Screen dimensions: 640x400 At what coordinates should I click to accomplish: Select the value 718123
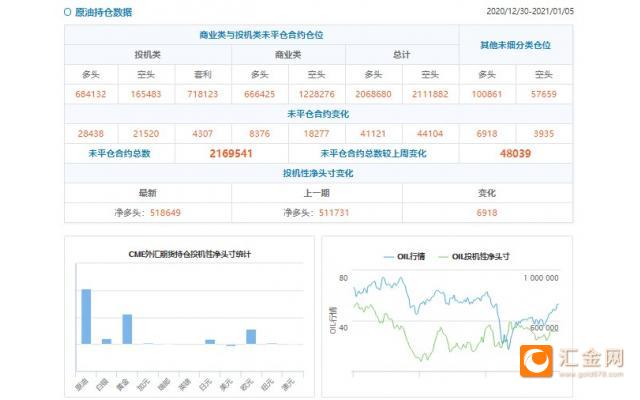(x=202, y=94)
